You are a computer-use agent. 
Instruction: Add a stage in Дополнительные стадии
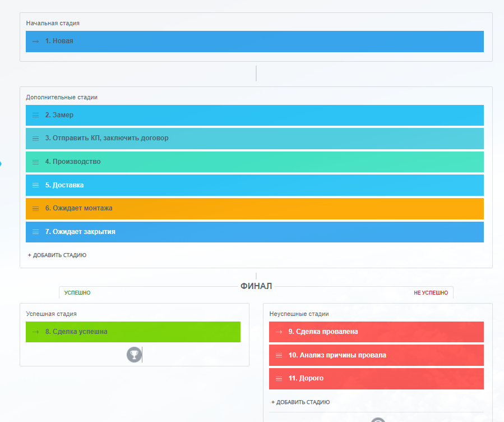coord(57,255)
